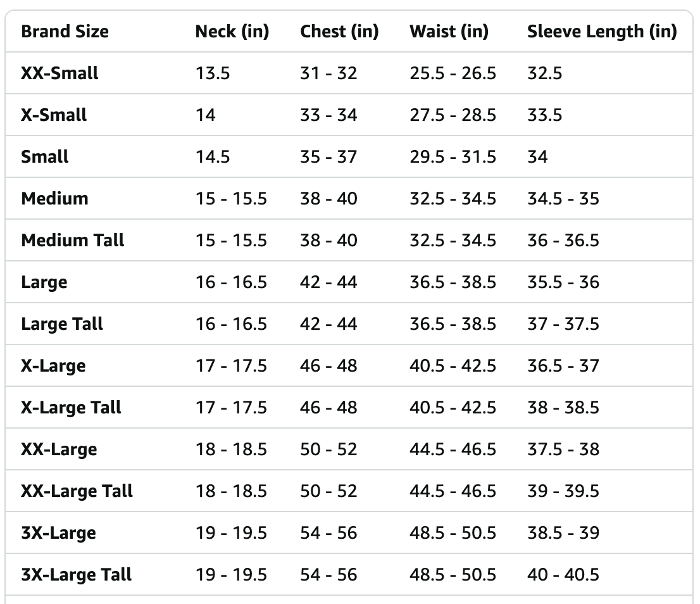700x604 pixels.
Task: Click the 29.5 - 31.5 waist cell
Action: pyautogui.click(x=453, y=156)
